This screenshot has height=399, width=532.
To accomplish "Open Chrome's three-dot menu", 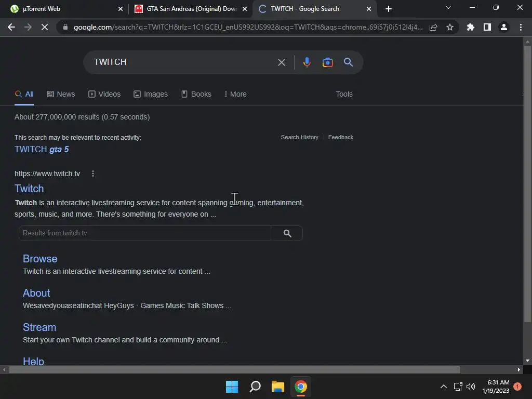I will 521,27.
